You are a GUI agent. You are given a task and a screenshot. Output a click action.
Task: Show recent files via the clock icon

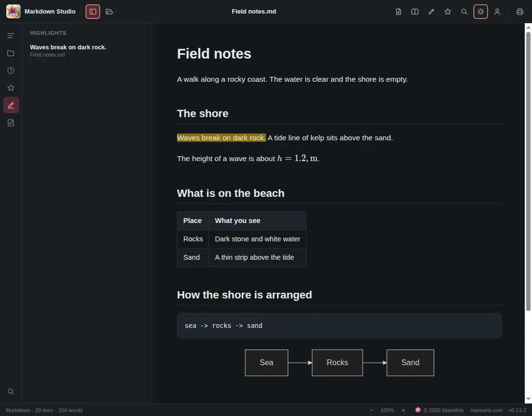11,71
